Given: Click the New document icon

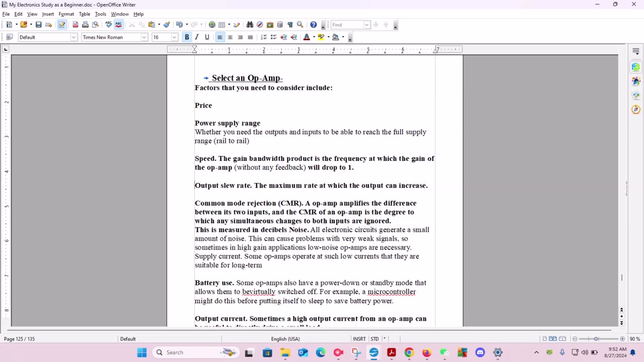Looking at the screenshot, I should click(9, 24).
